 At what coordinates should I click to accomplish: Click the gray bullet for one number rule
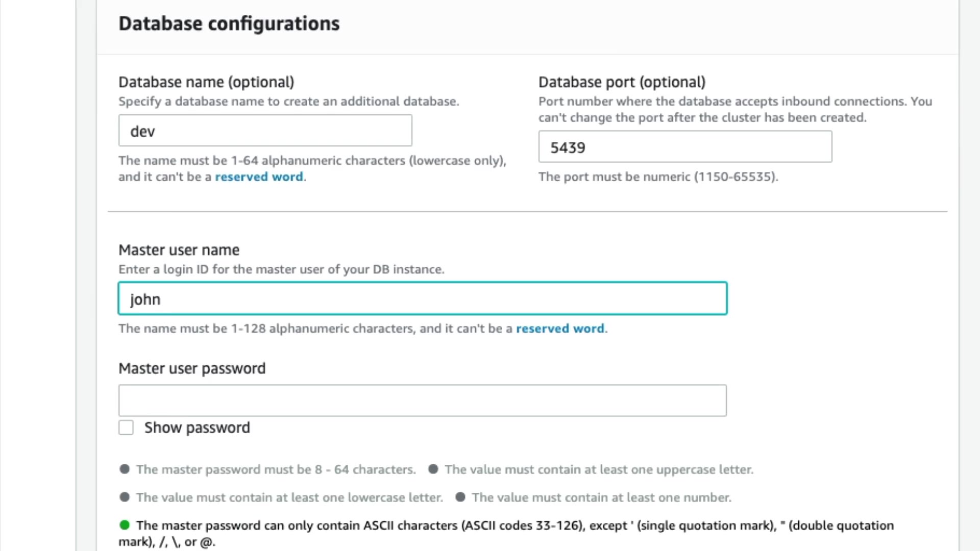pos(460,497)
